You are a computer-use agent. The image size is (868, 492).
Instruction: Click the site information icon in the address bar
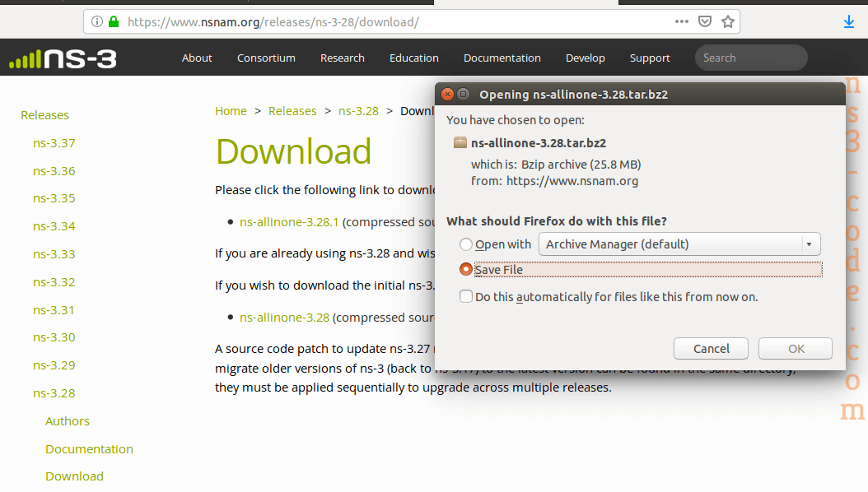tap(97, 21)
